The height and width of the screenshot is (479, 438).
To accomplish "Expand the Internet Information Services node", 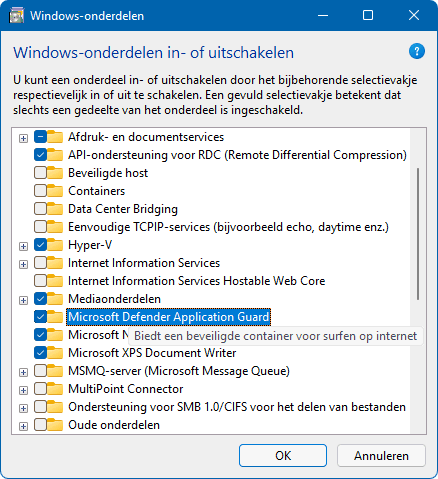I will (x=23, y=264).
